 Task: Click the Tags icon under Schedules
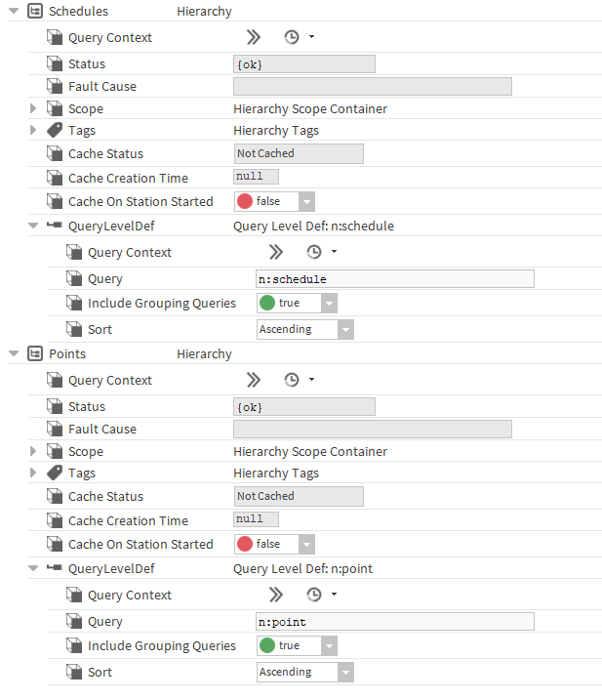[55, 130]
